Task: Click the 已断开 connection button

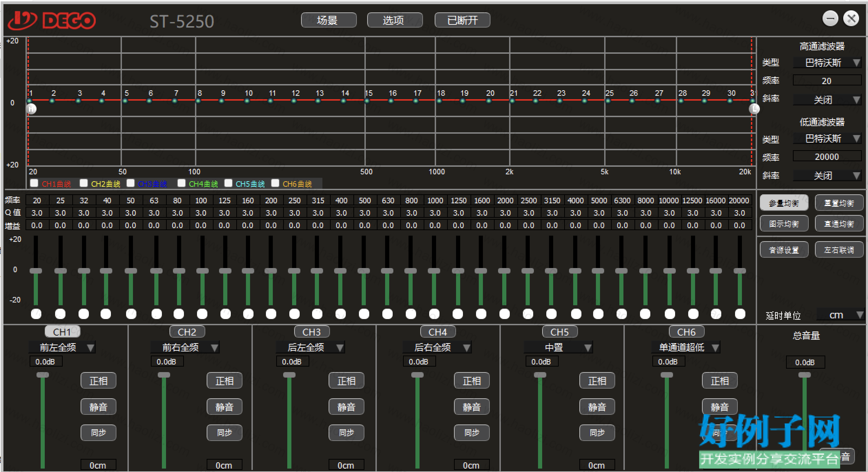Action: tap(462, 20)
